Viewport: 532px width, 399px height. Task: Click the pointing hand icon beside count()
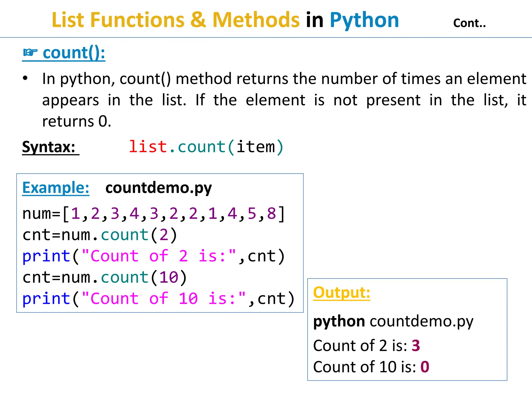pos(30,53)
